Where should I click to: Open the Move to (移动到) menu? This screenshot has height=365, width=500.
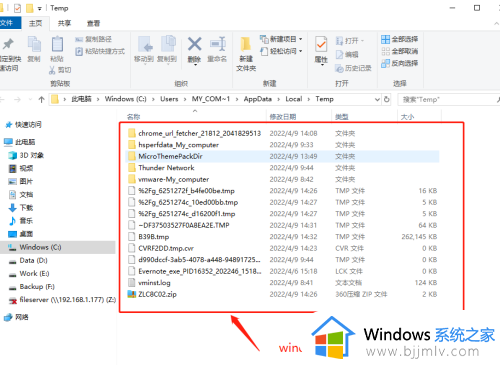pyautogui.click(x=144, y=50)
